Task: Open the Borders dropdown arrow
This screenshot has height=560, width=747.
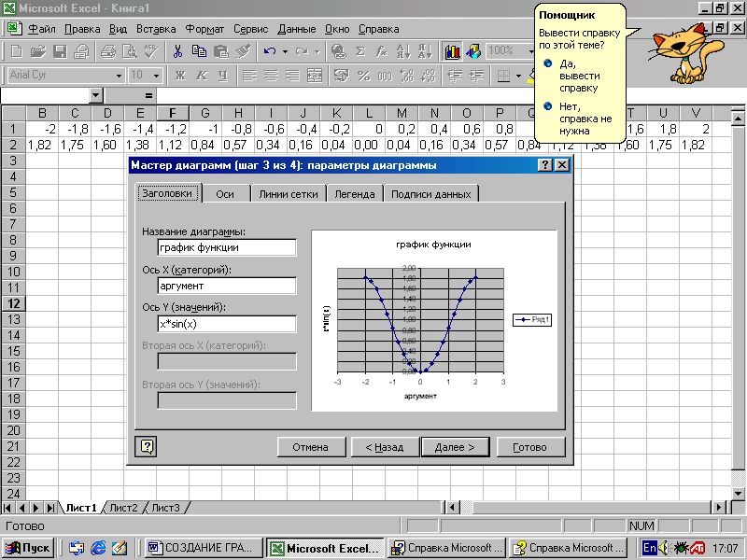Action: point(518,76)
